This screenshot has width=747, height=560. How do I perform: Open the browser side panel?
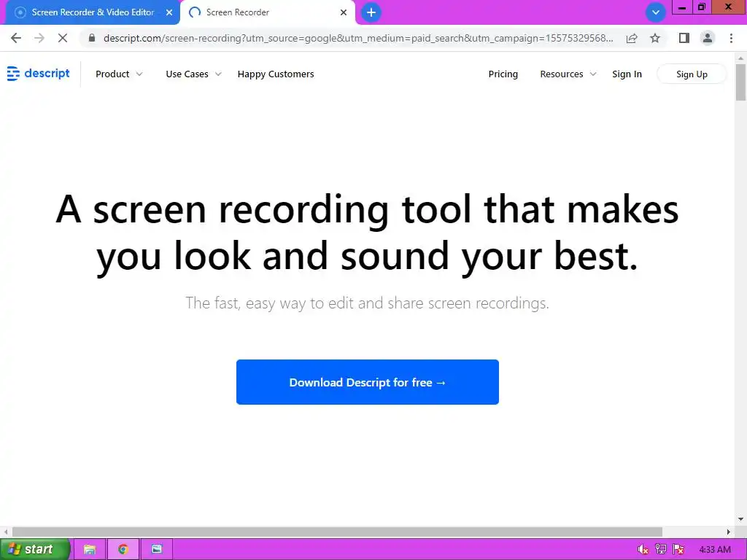pos(684,38)
